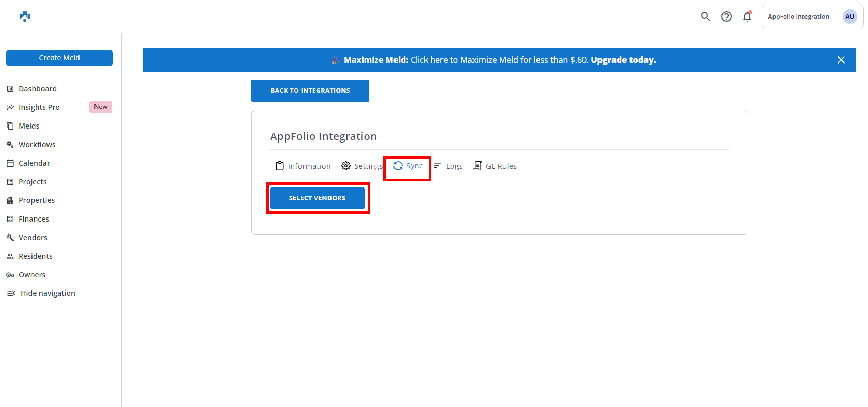Switch to the Information tab
This screenshot has width=868, height=407.
(304, 166)
